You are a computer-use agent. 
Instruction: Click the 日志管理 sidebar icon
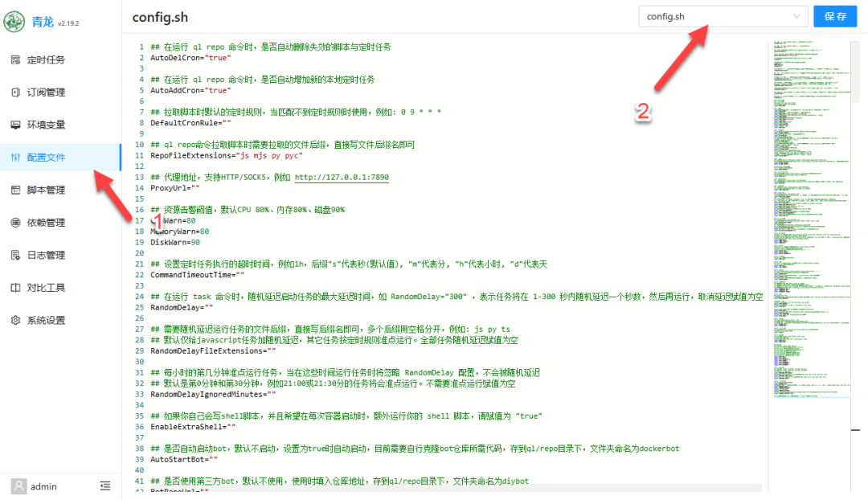click(15, 256)
